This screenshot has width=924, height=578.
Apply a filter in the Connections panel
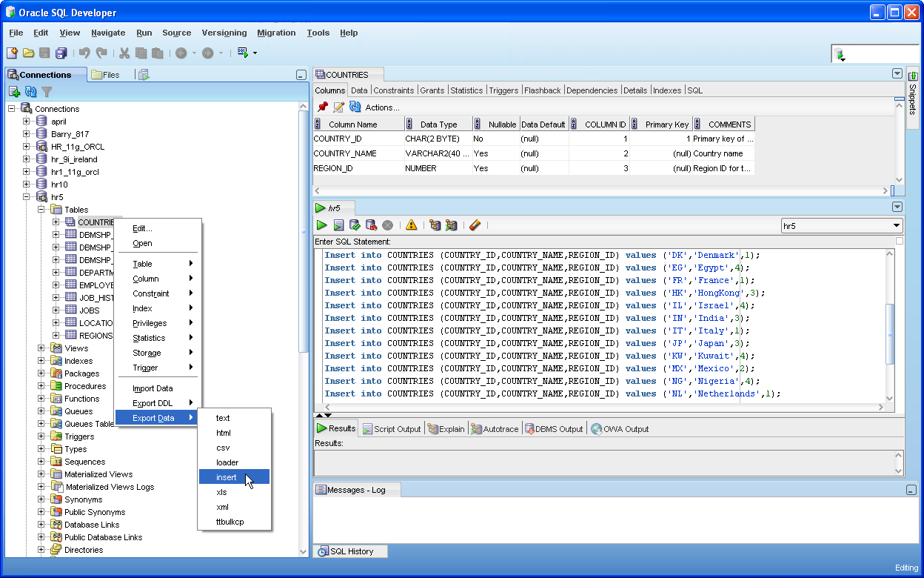pyautogui.click(x=47, y=92)
